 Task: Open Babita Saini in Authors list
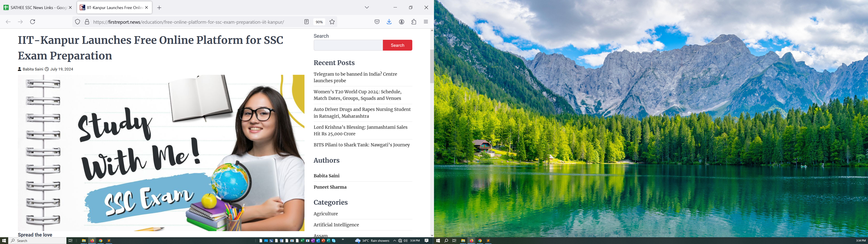pyautogui.click(x=326, y=176)
